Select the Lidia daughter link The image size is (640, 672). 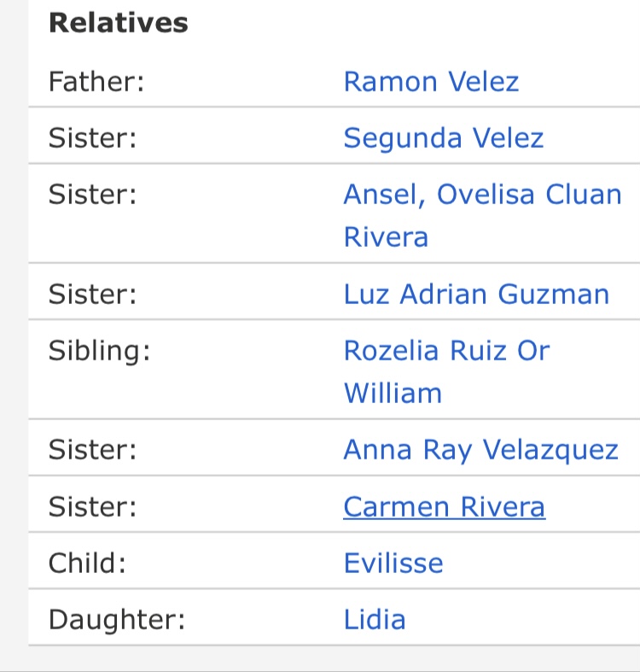pyautogui.click(x=374, y=620)
